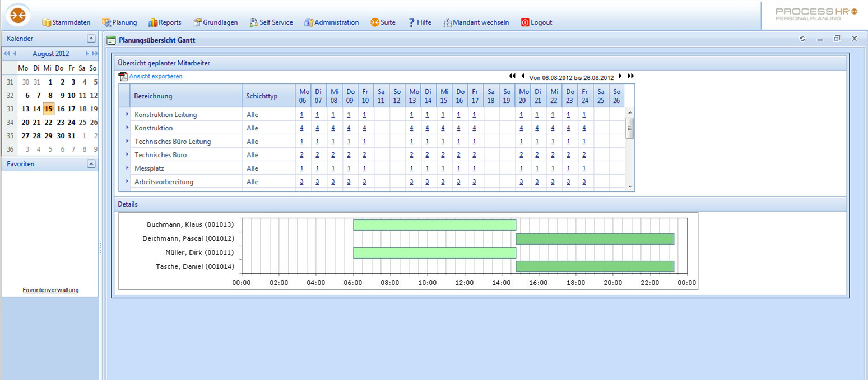
Task: Go to next month in Kalender
Action: (x=87, y=54)
